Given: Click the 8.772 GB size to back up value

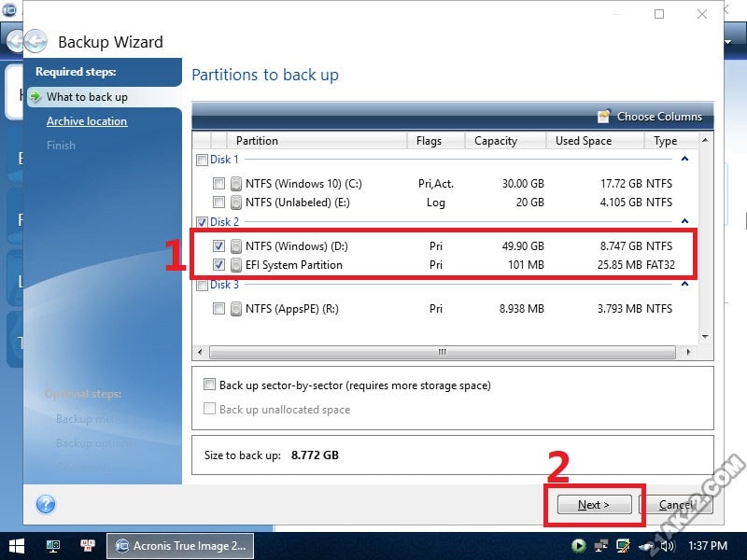Looking at the screenshot, I should point(315,455).
